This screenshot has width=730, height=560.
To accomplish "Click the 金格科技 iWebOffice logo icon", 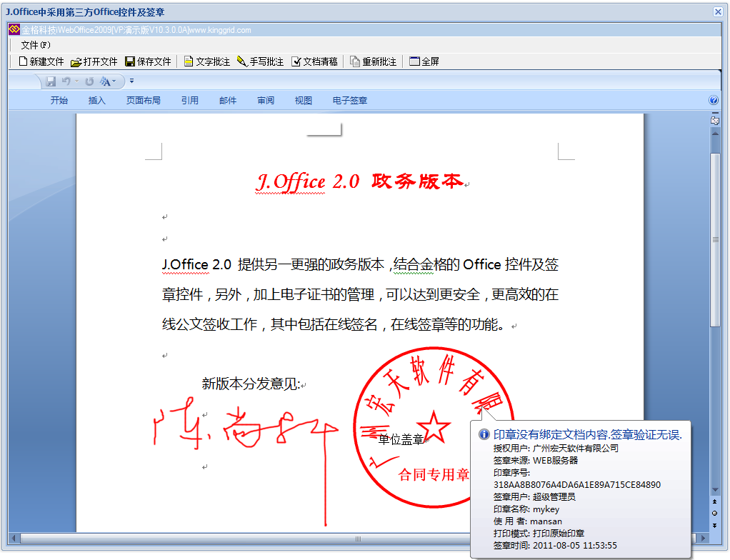I will [14, 29].
